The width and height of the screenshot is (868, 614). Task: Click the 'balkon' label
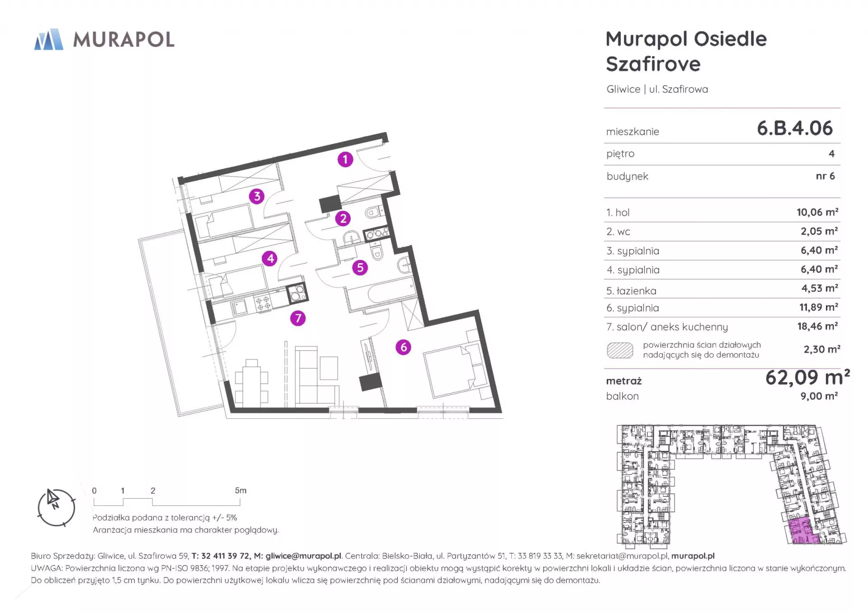tap(623, 396)
